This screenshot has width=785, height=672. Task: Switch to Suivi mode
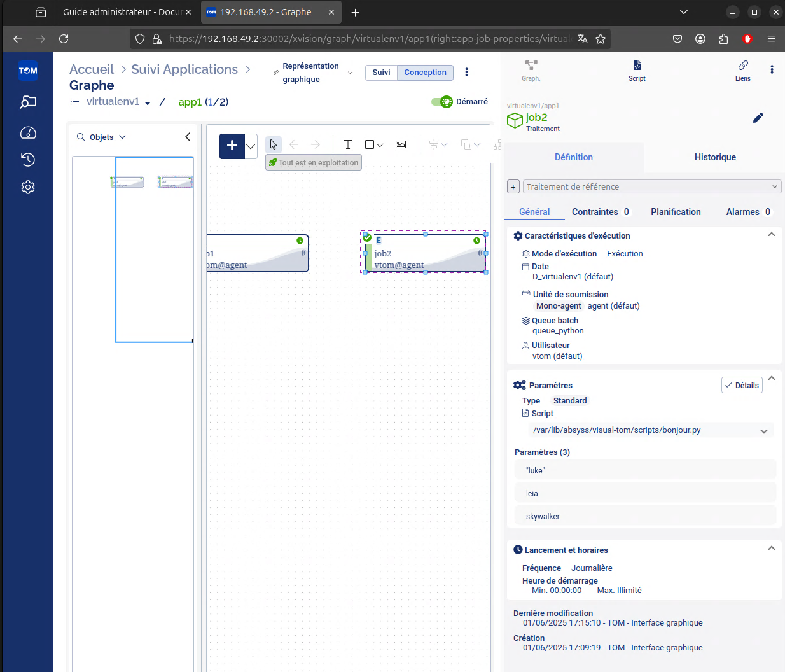pyautogui.click(x=381, y=73)
